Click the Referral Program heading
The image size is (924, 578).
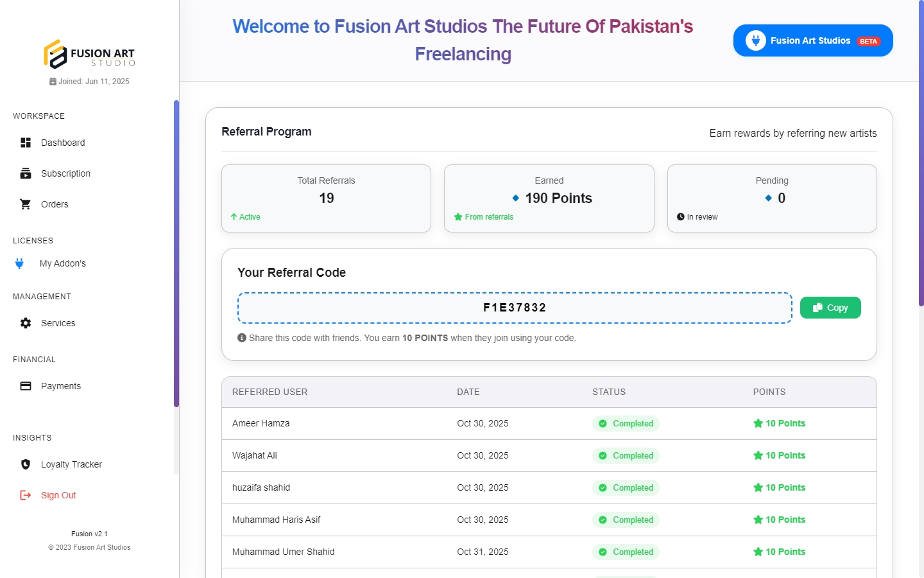coord(266,132)
